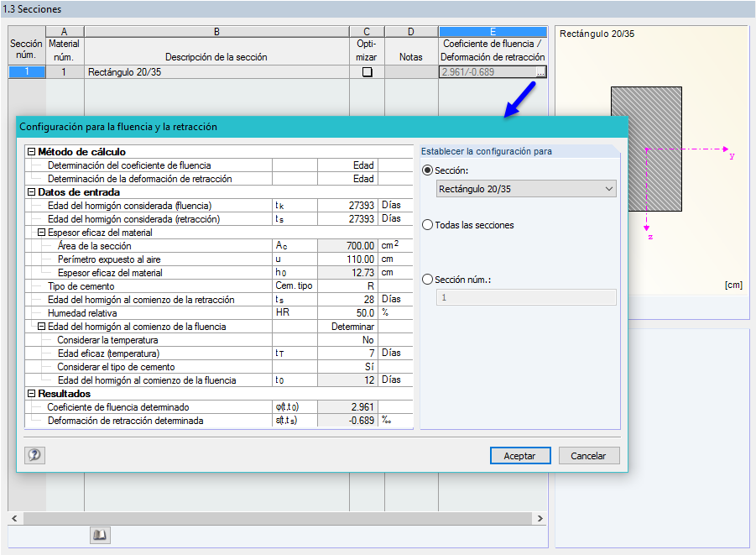Collapse the "Datos de entrada" section
756x555 pixels.
(x=30, y=192)
